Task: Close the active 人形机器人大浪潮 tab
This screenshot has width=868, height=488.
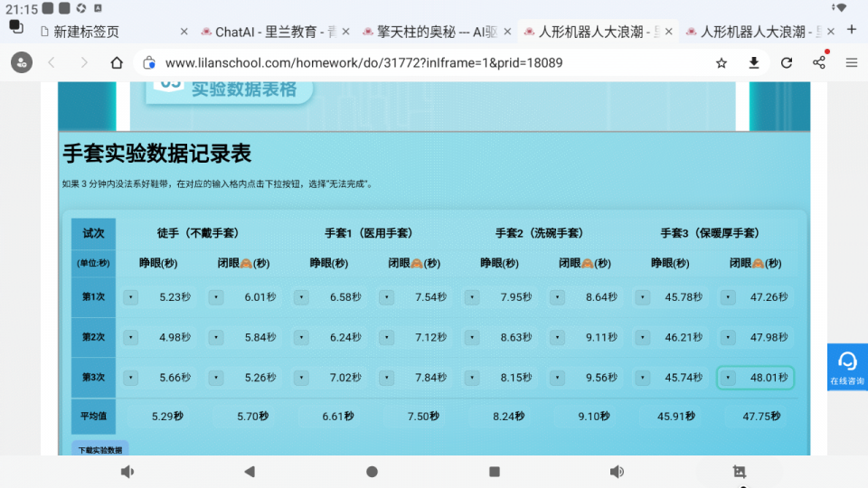Action: click(x=669, y=33)
